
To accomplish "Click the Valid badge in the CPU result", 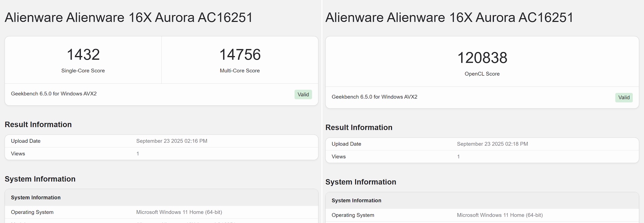I will (303, 95).
